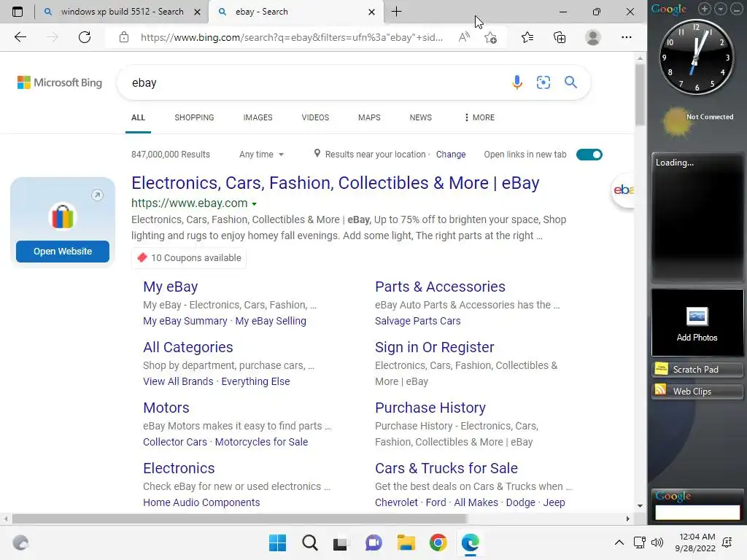Add a new browser tab
The height and width of the screenshot is (560, 747).
point(396,12)
